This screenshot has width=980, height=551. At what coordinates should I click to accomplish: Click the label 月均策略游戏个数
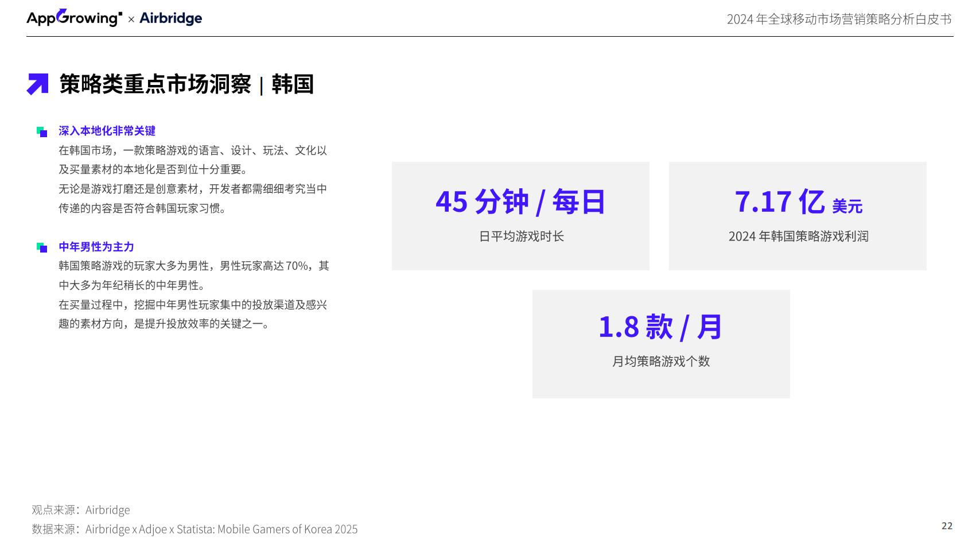(x=661, y=362)
